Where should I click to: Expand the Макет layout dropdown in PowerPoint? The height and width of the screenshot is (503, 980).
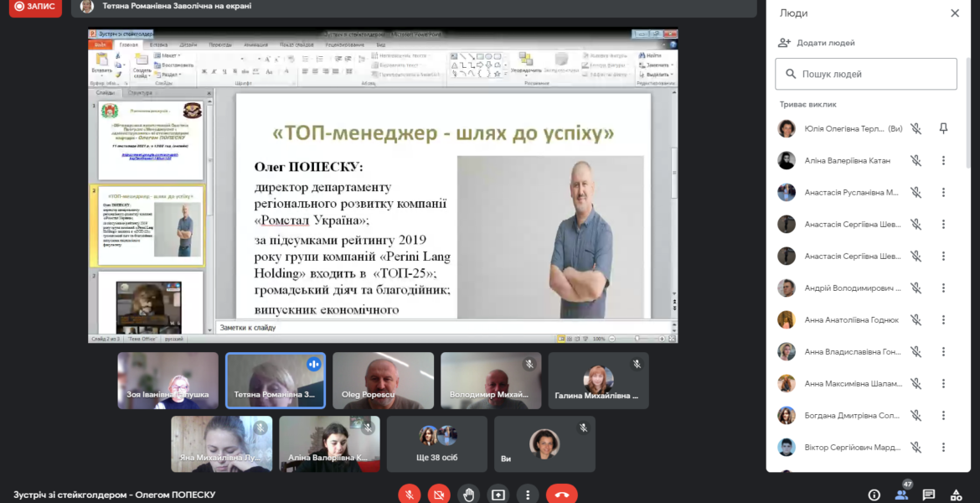[168, 55]
